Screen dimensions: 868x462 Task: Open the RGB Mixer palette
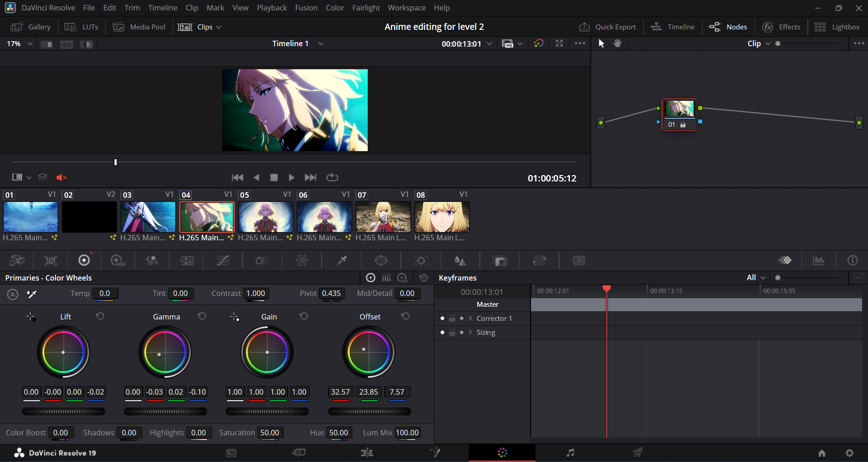point(152,261)
